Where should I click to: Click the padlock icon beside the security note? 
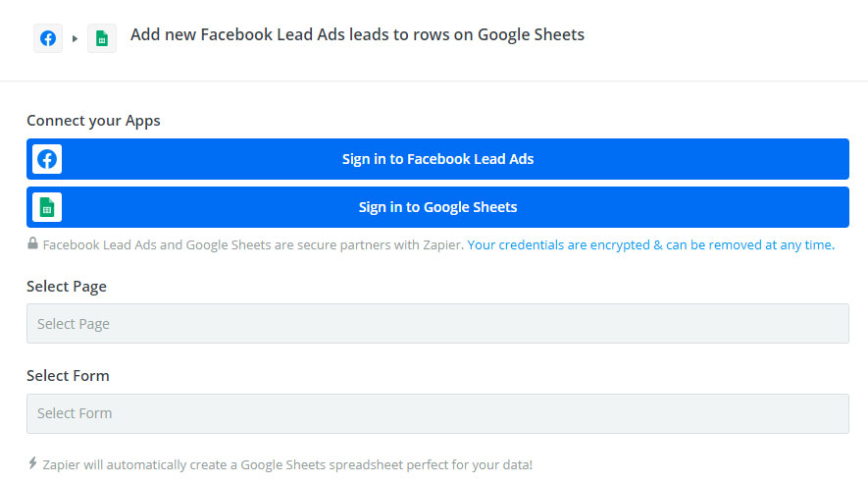tap(32, 243)
